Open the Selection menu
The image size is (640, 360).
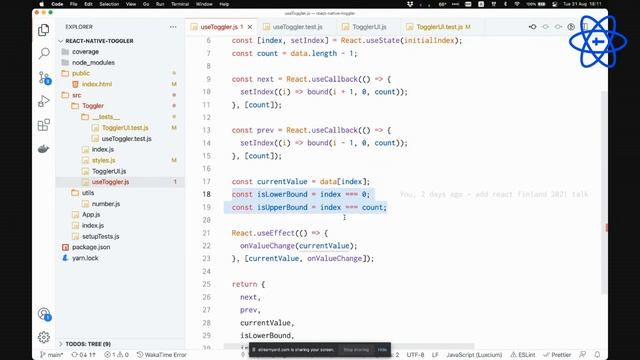pyautogui.click(x=109, y=4)
